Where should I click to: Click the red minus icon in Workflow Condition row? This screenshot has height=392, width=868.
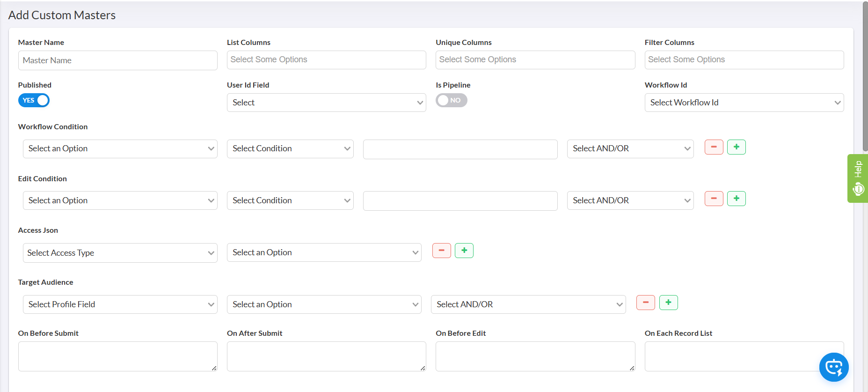[714, 147]
